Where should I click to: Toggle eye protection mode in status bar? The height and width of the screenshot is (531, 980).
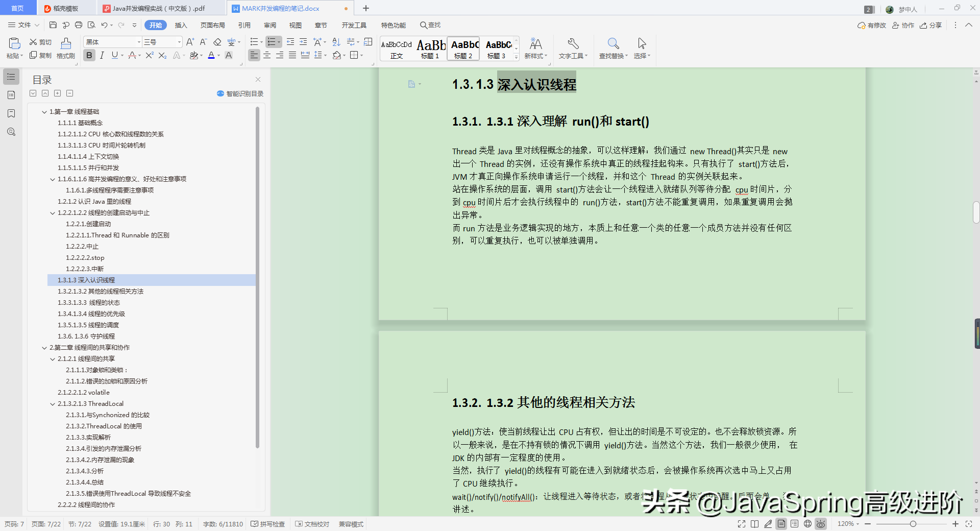coord(821,524)
